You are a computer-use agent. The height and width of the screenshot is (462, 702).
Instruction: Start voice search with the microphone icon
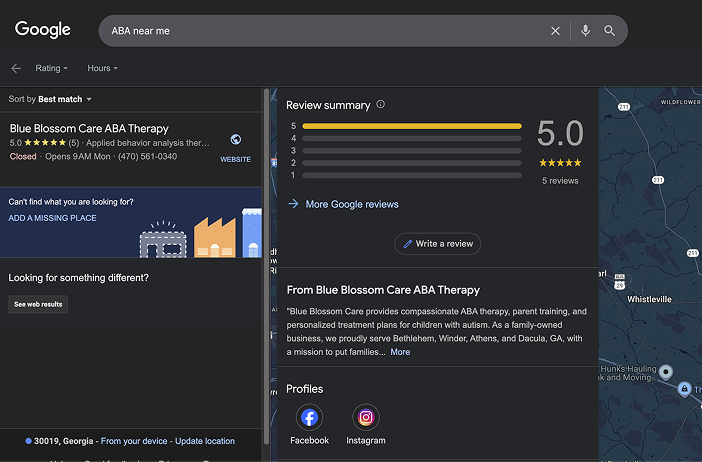coord(585,30)
